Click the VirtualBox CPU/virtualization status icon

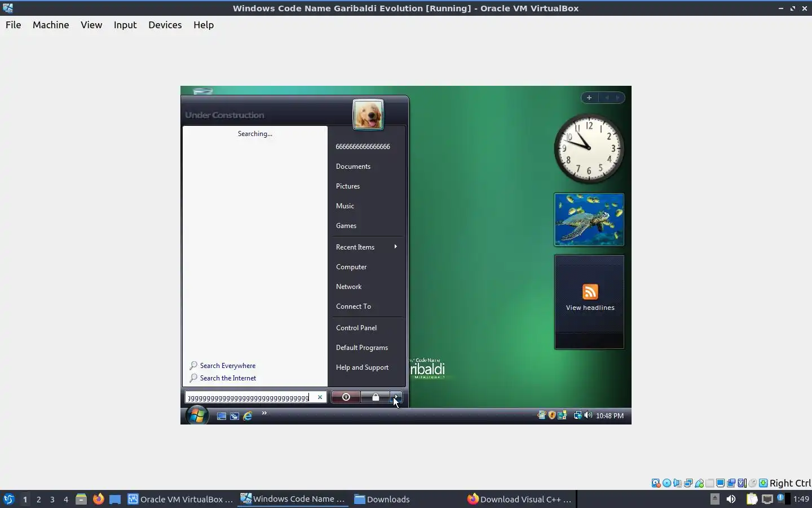pyautogui.click(x=742, y=483)
